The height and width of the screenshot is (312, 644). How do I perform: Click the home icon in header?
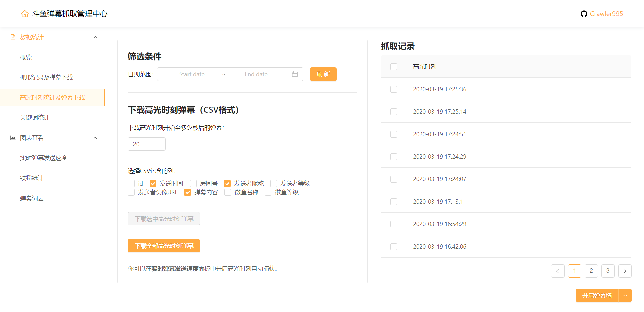point(25,14)
